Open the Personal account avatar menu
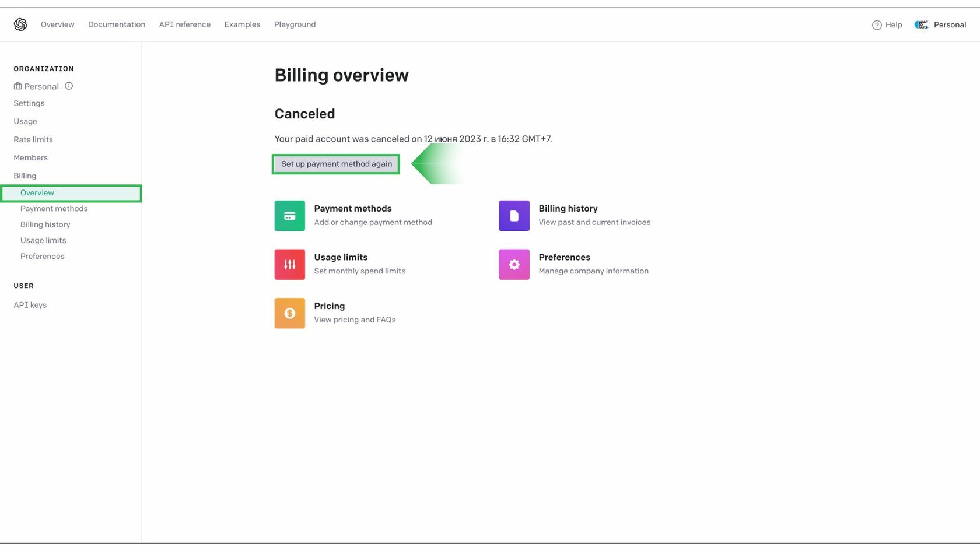The width and height of the screenshot is (980, 551). [x=921, y=24]
